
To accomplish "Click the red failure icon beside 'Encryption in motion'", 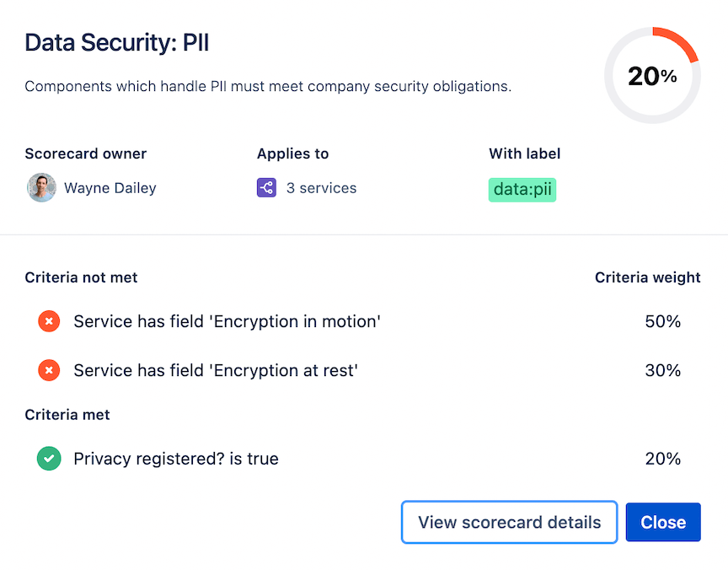I will [49, 321].
